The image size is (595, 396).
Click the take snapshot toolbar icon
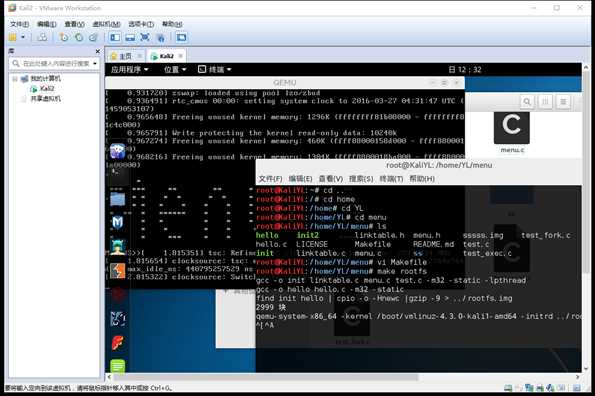click(63, 37)
